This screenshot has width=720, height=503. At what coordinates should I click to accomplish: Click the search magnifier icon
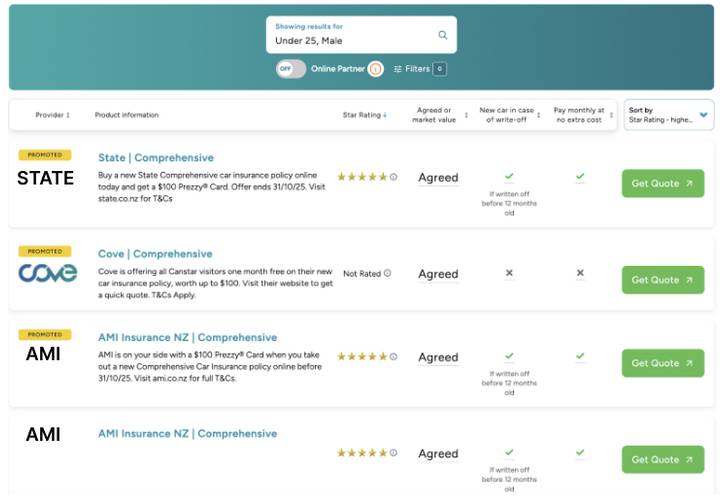click(x=443, y=35)
